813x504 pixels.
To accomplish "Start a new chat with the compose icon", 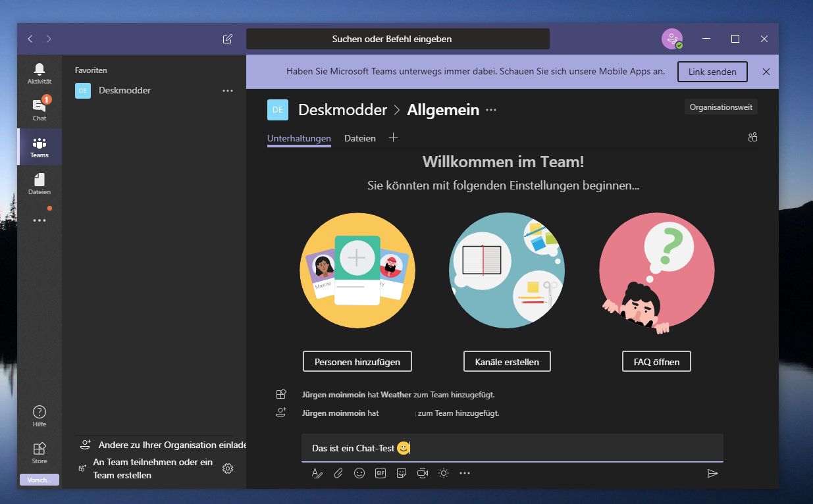I will pyautogui.click(x=228, y=39).
